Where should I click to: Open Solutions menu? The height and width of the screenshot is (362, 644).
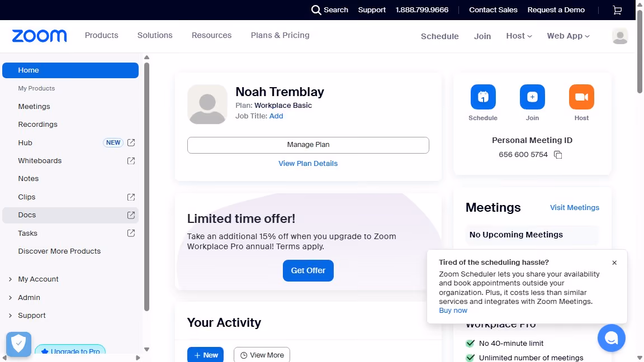155,35
